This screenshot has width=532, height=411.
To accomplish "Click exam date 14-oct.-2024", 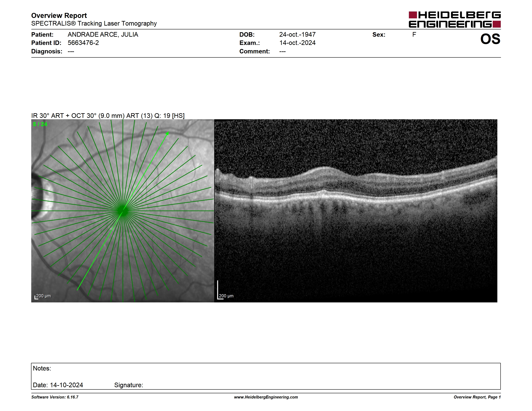I will [297, 43].
